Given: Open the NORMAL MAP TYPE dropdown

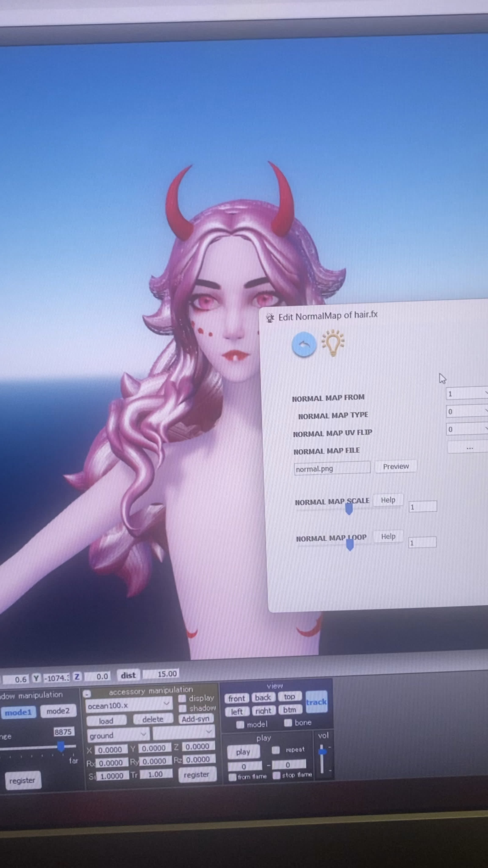Looking at the screenshot, I should pos(467,411).
